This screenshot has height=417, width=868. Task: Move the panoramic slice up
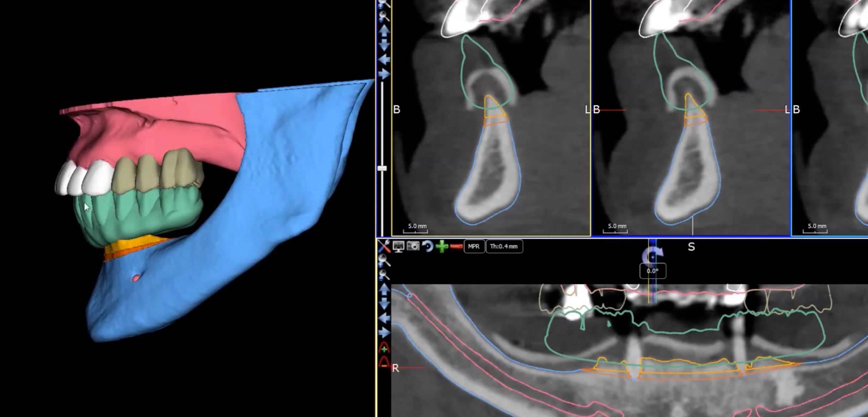click(384, 289)
